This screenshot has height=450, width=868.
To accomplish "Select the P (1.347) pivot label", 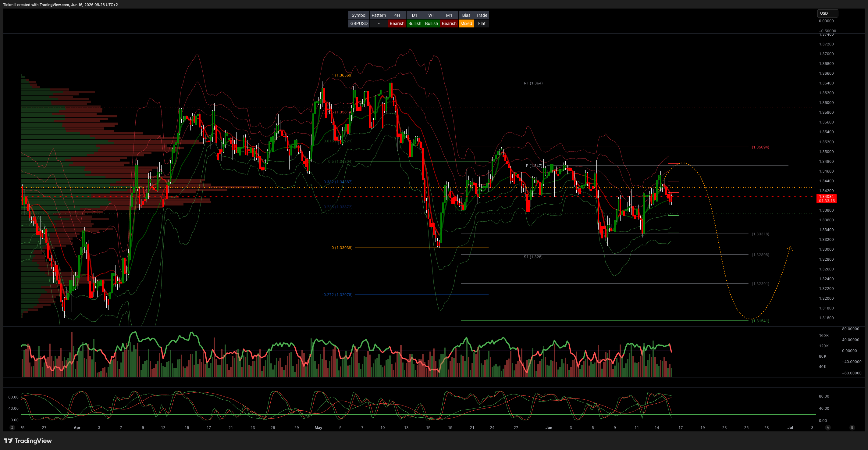I will pos(534,166).
